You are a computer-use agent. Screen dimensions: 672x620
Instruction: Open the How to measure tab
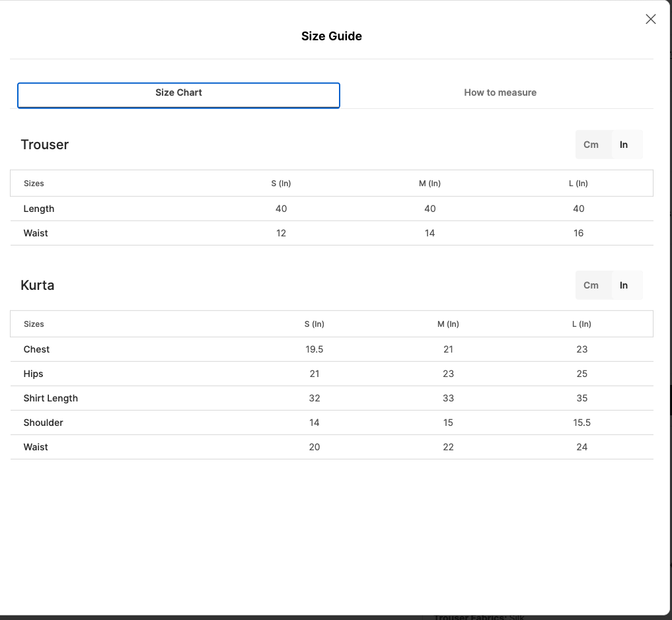[x=500, y=93]
